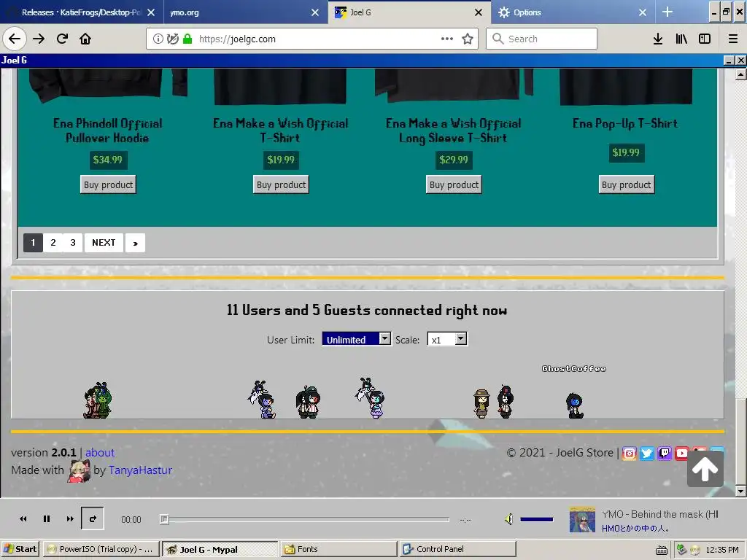
Task: Open the browser home page
Action: [x=85, y=39]
